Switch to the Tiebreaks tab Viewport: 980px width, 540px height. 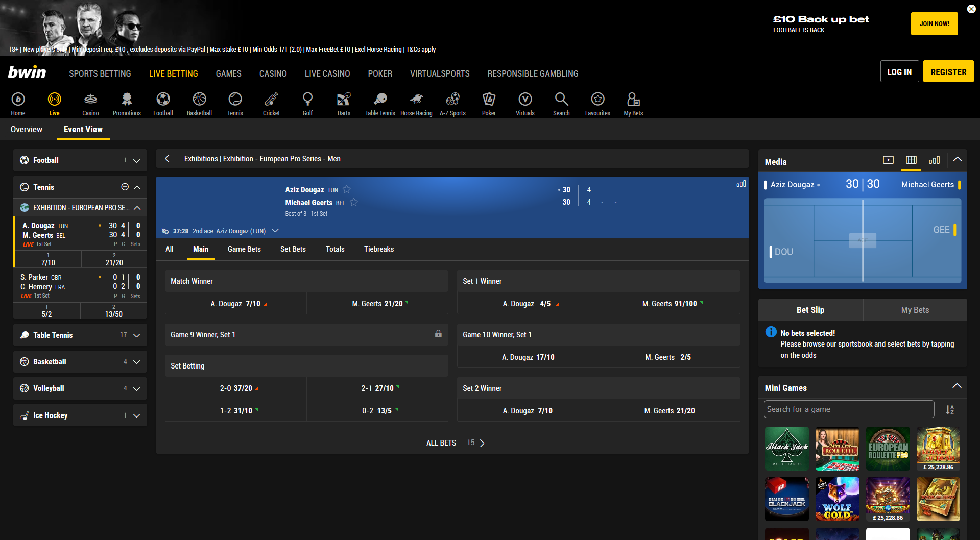coord(379,249)
